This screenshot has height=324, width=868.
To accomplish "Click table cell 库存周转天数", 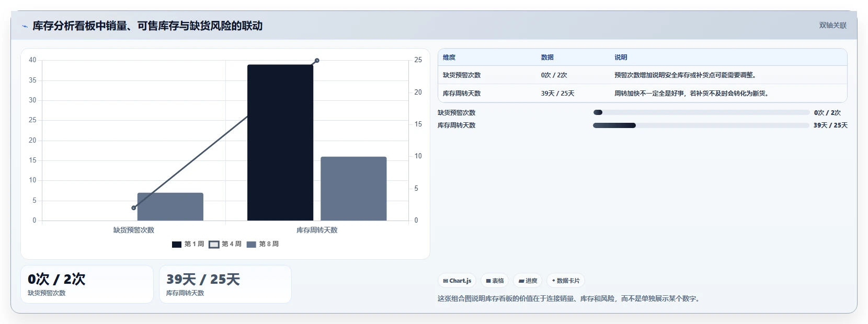I will point(462,94).
